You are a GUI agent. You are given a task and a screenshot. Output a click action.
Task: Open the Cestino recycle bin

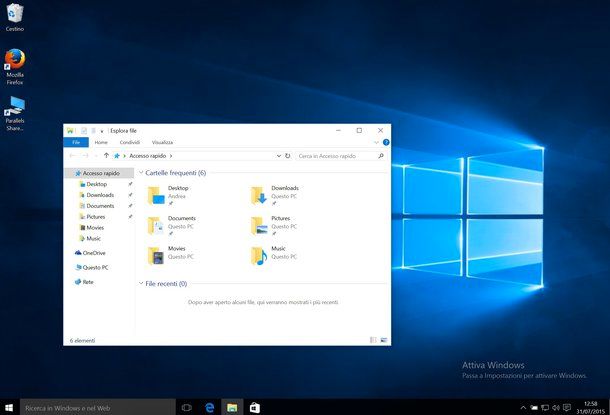click(x=15, y=14)
